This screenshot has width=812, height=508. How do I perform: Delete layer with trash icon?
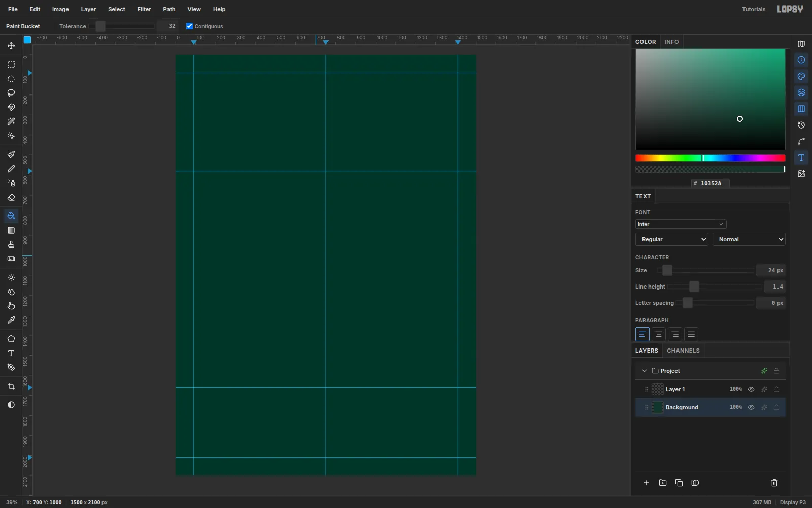point(774,483)
